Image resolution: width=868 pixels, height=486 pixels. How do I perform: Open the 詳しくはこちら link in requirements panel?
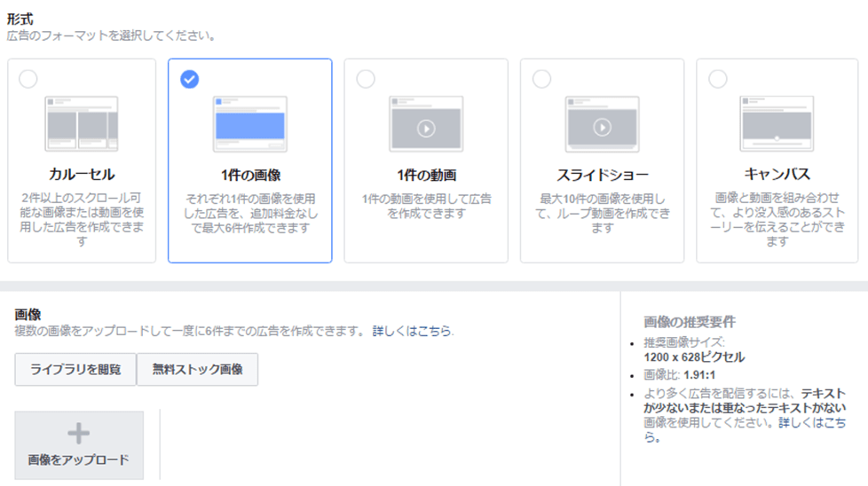click(811, 424)
